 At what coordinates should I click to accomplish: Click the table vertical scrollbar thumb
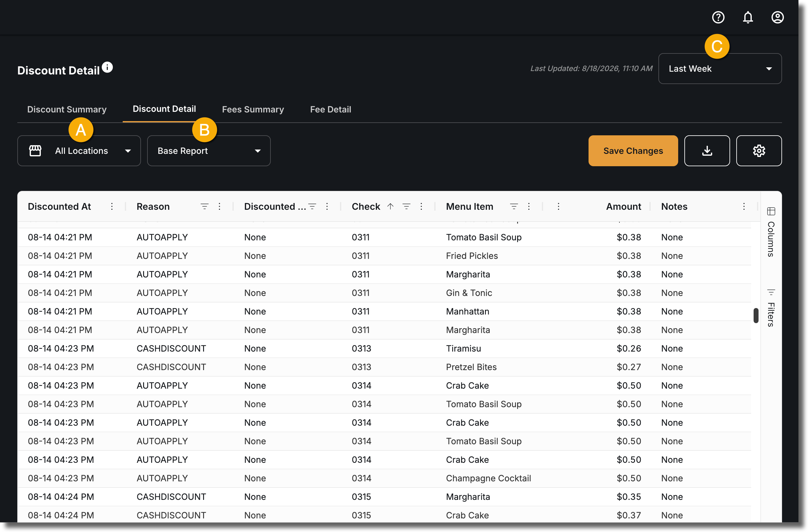pyautogui.click(x=756, y=315)
